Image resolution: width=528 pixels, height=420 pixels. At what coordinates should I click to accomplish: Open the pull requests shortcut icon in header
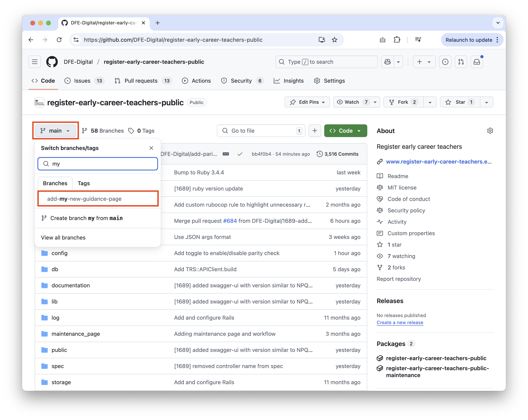[x=461, y=62]
